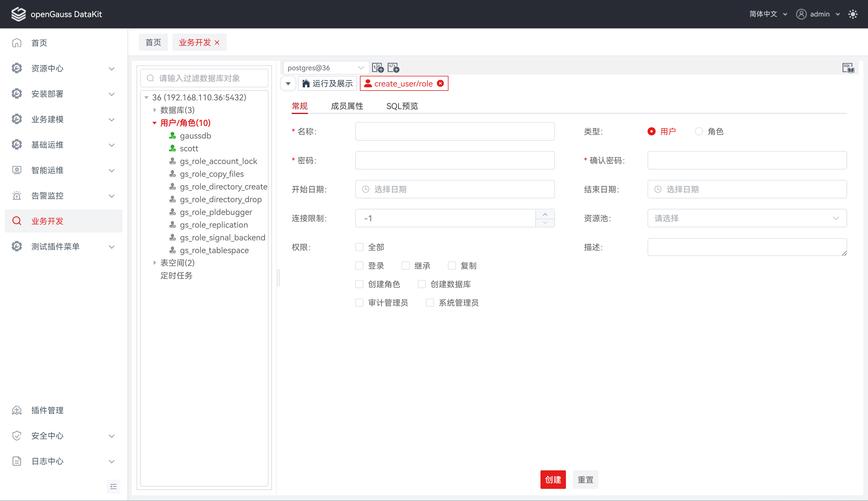Open the postgres@36 connection dropdown
This screenshot has width=868, height=501.
coord(325,68)
